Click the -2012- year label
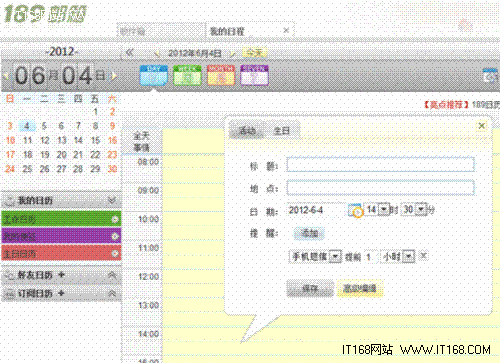 [62, 52]
